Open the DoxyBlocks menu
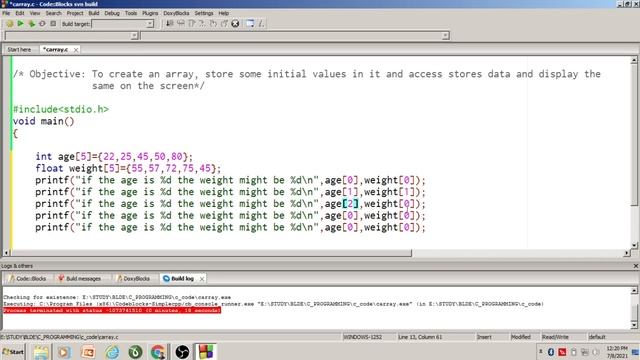640x360 pixels. click(x=176, y=13)
